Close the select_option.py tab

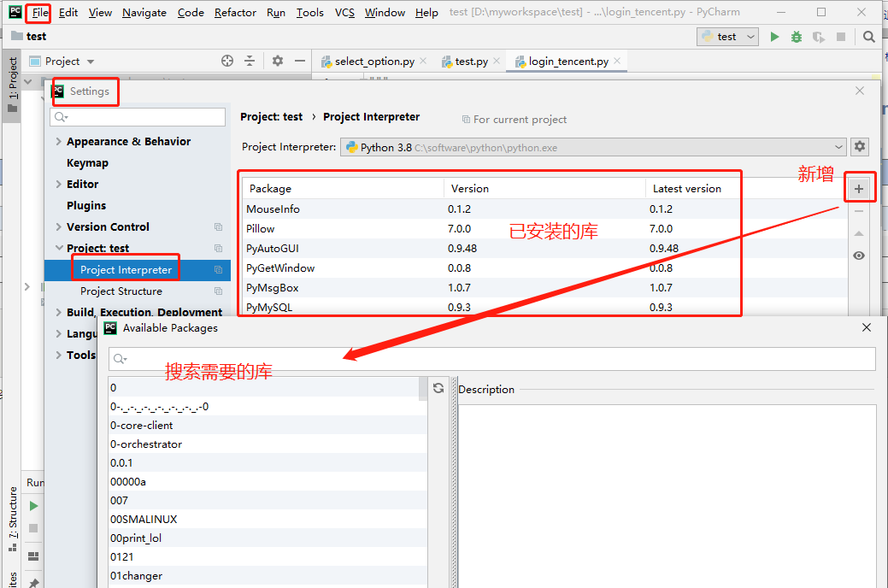pyautogui.click(x=423, y=61)
